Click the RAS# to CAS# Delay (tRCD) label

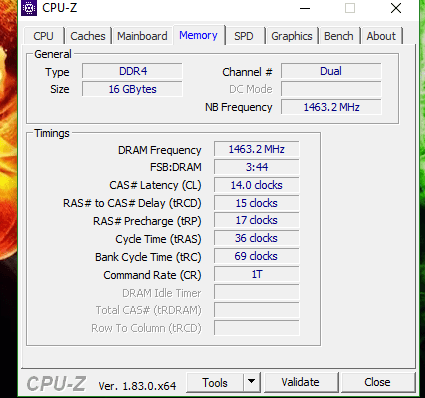click(132, 203)
